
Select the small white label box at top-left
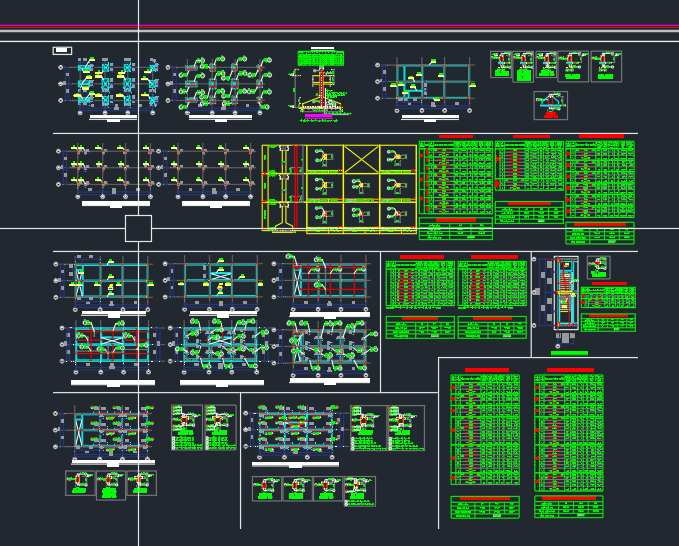coord(62,51)
